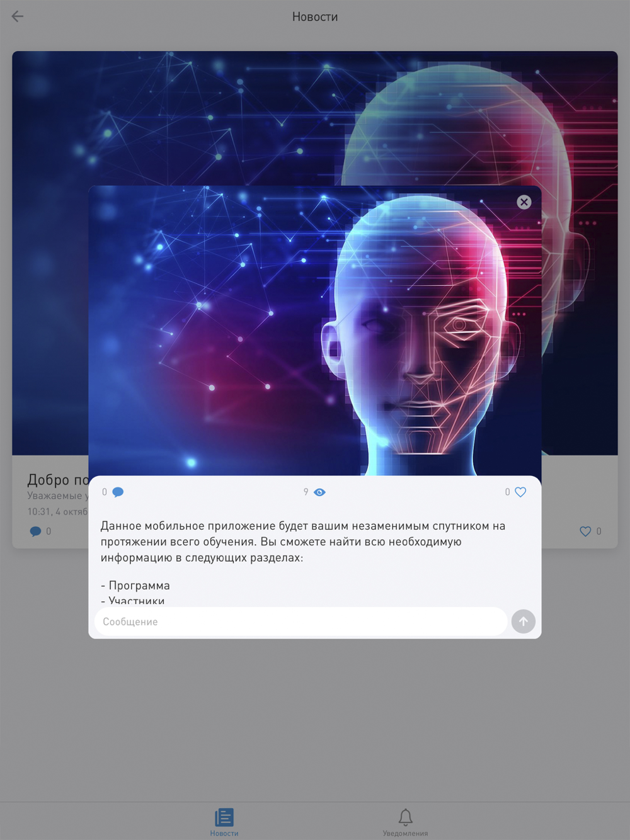Click the eye views icon in popup
The width and height of the screenshot is (630, 840).
(x=319, y=492)
